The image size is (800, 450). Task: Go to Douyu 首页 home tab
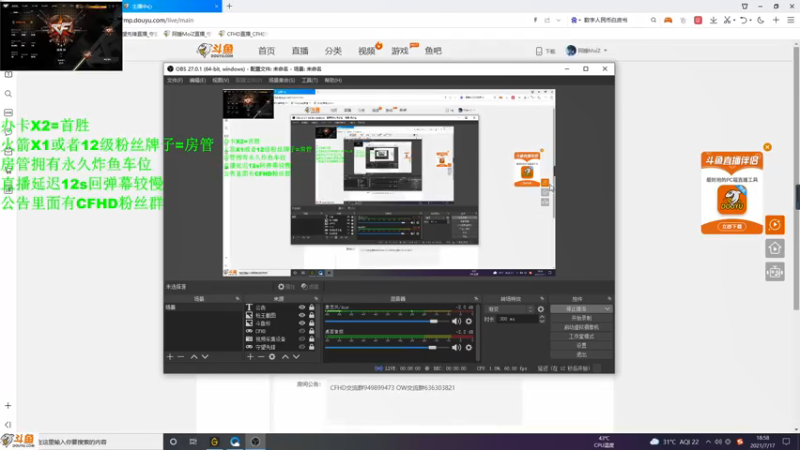pos(266,51)
